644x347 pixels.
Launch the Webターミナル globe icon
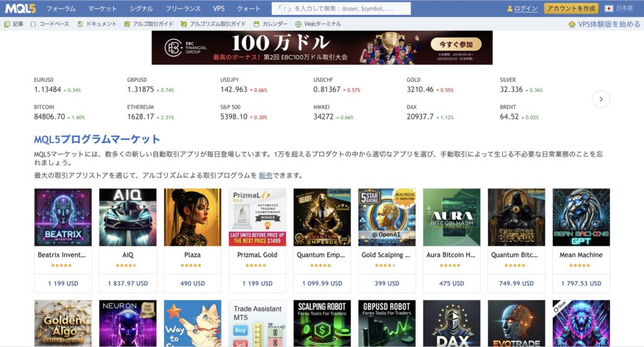point(298,25)
